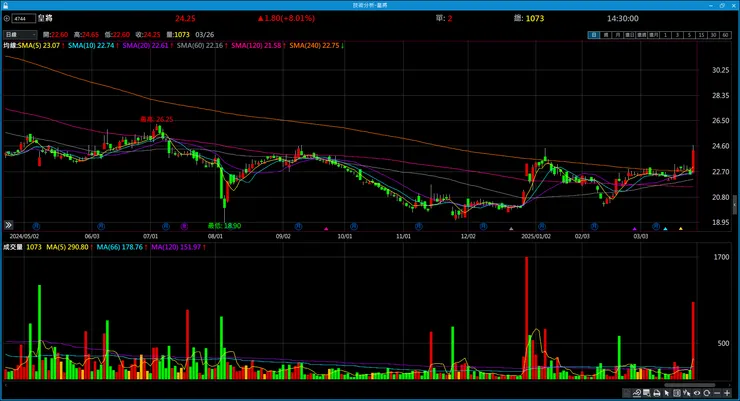
Task: Click the 最低 18.90 low price annotation
Action: (224, 226)
